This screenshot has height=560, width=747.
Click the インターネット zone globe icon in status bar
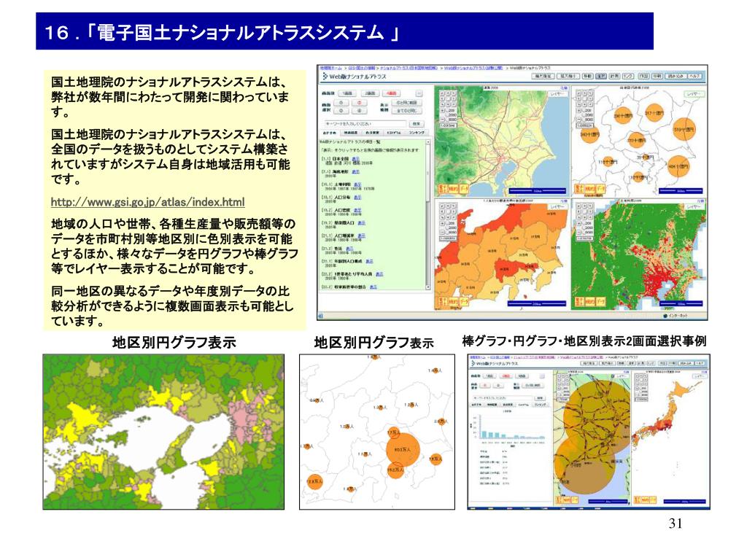tap(665, 316)
